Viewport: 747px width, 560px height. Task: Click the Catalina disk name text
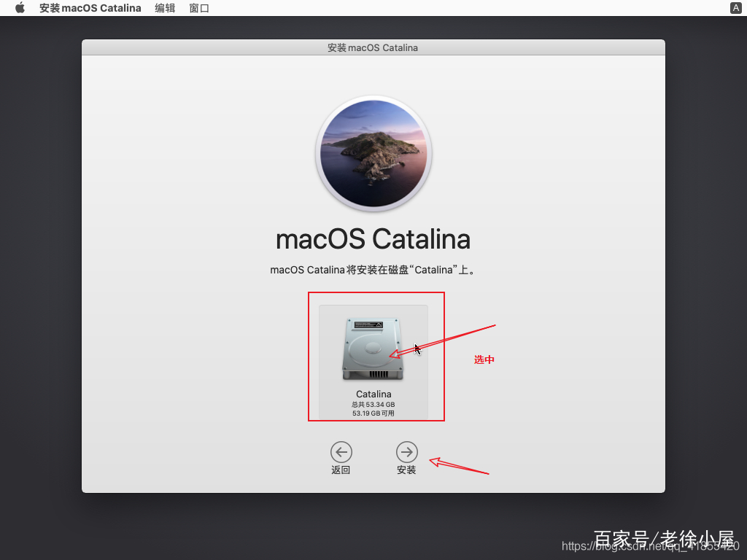[x=373, y=394]
